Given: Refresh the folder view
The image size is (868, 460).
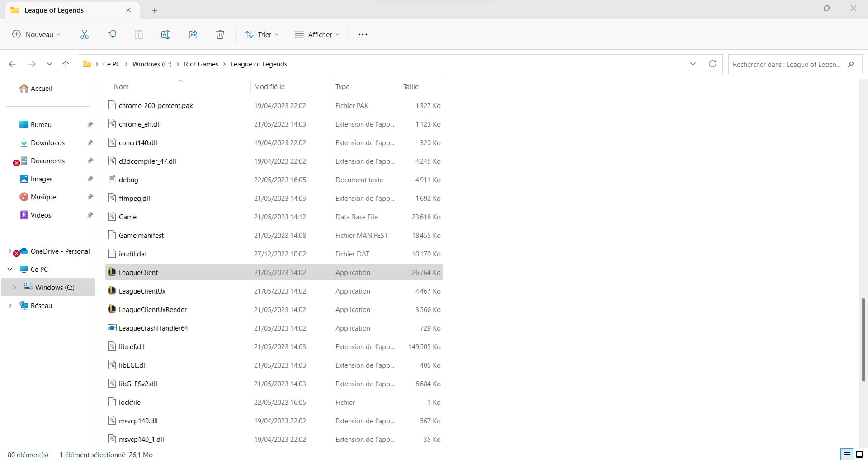Looking at the screenshot, I should 712,64.
